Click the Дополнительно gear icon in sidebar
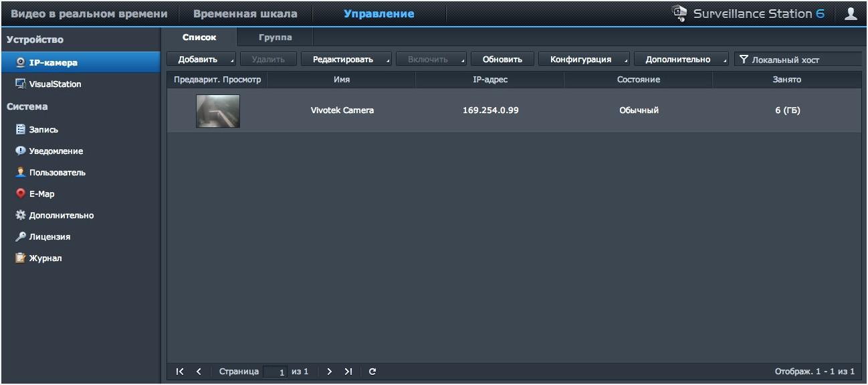 tap(21, 215)
